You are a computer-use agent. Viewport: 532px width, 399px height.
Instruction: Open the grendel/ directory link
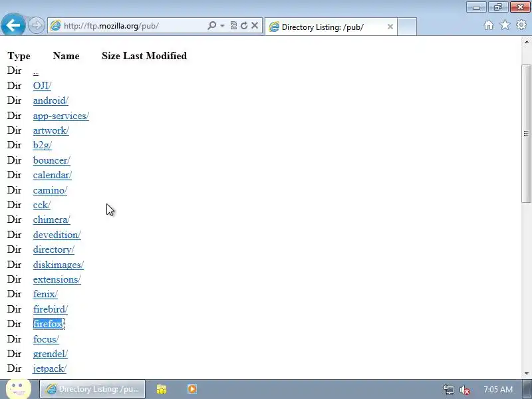(51, 354)
